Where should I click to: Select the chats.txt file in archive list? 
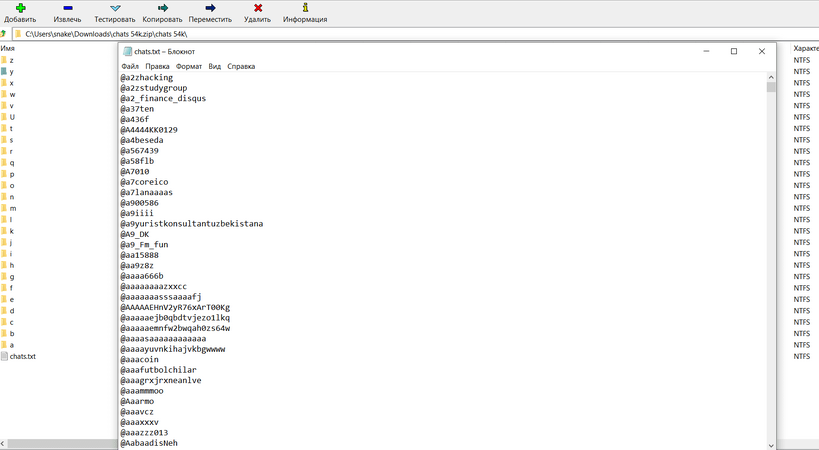point(22,356)
